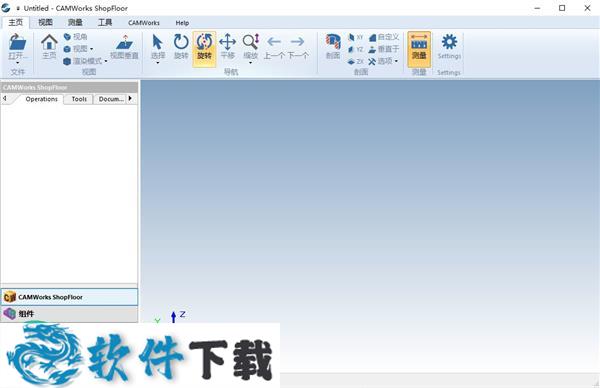Screen dimensions: 600x388
Task: Select the 组件 panel bar button
Action: [69, 314]
